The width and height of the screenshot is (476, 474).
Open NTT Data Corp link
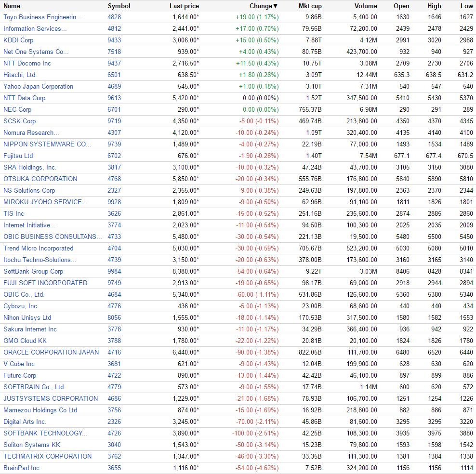pyautogui.click(x=24, y=98)
